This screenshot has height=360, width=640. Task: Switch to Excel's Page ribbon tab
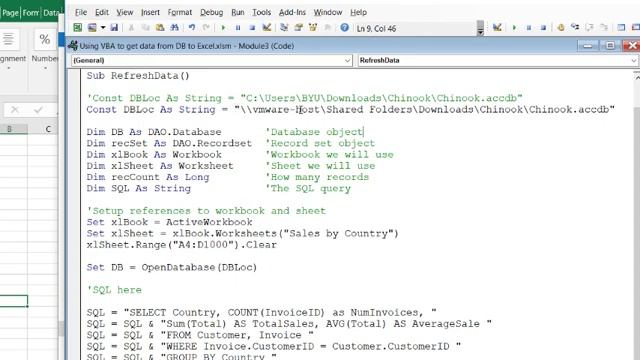(x=10, y=13)
